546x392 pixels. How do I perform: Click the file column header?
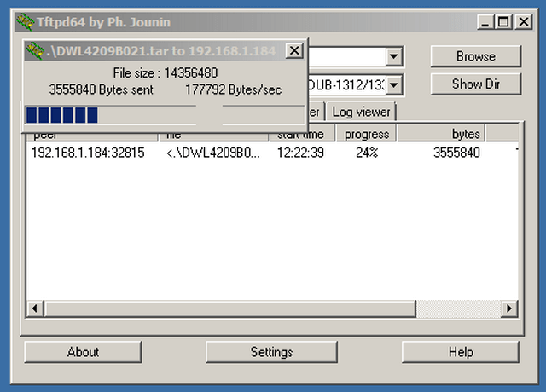214,137
